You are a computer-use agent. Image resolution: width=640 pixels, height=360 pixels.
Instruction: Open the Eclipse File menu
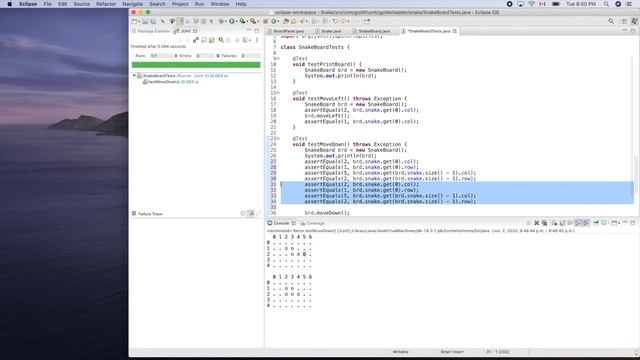click(x=47, y=4)
